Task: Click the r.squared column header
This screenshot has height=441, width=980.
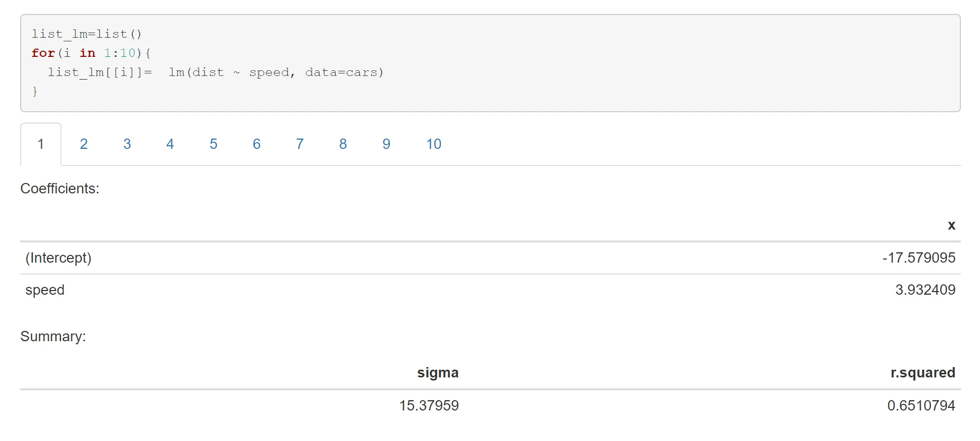Action: pos(923,373)
